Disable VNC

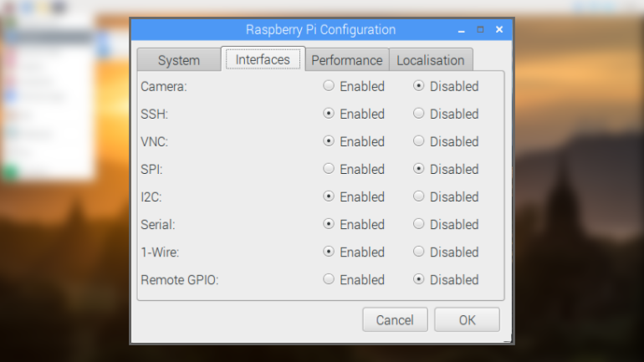tap(418, 141)
